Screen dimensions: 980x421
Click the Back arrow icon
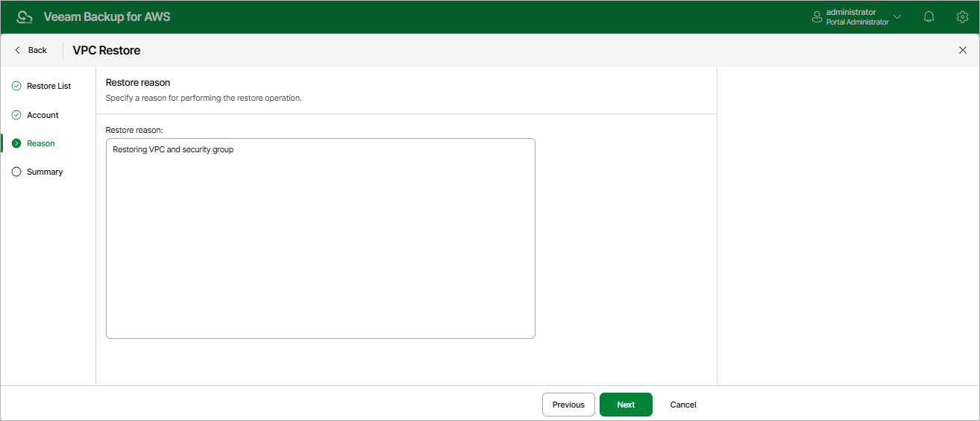18,50
